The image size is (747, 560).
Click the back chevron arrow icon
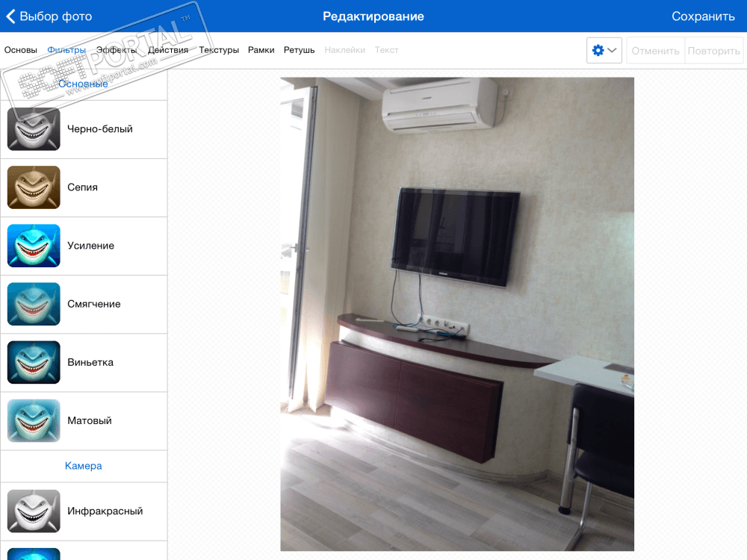10,16
